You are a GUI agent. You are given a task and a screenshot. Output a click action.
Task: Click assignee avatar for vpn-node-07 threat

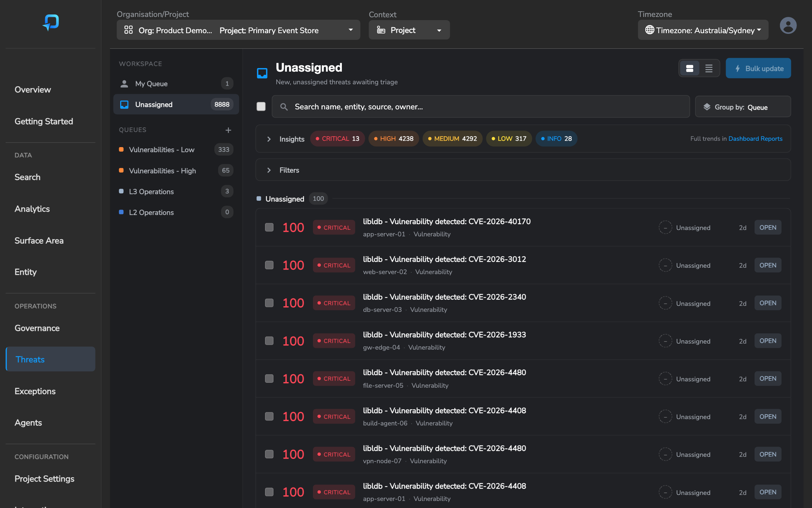click(x=665, y=454)
